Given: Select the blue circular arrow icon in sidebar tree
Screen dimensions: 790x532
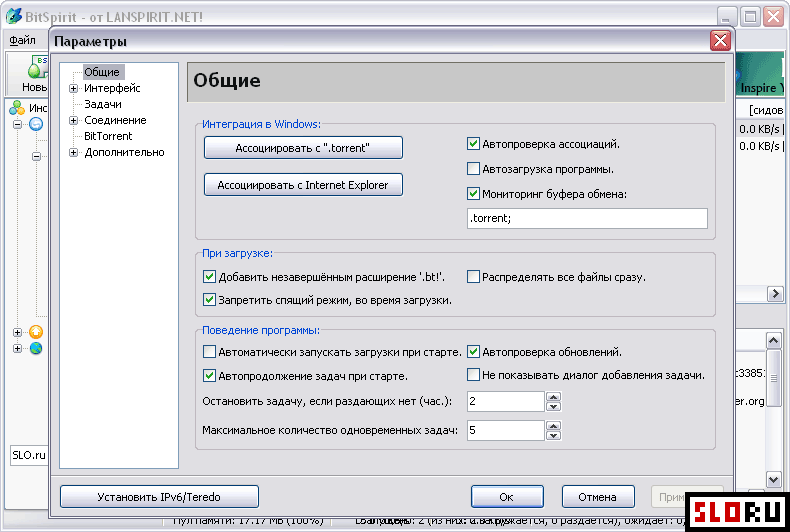Looking at the screenshot, I should pyautogui.click(x=36, y=124).
